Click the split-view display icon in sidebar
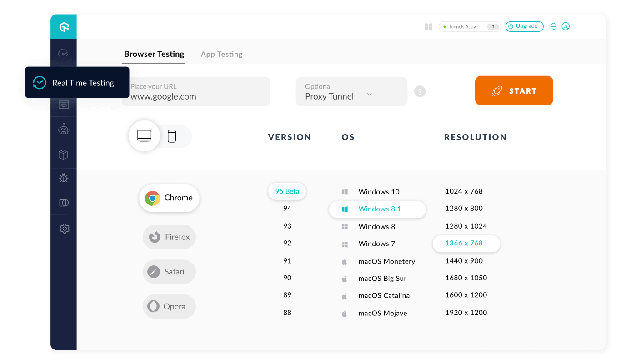This screenshot has height=364, width=631. point(64,202)
